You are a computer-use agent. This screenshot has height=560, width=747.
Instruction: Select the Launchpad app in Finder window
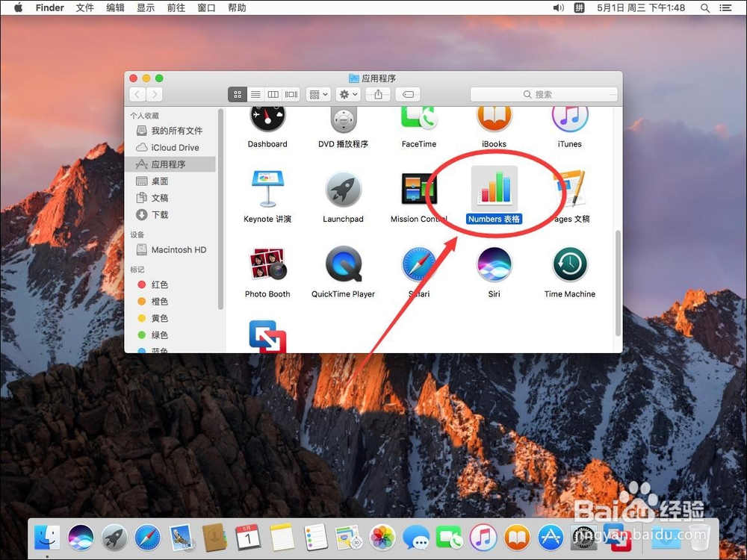[343, 190]
